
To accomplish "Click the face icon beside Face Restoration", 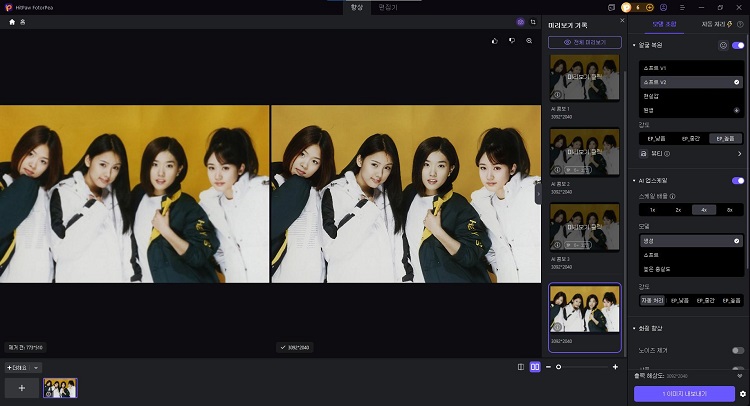I will tap(723, 45).
